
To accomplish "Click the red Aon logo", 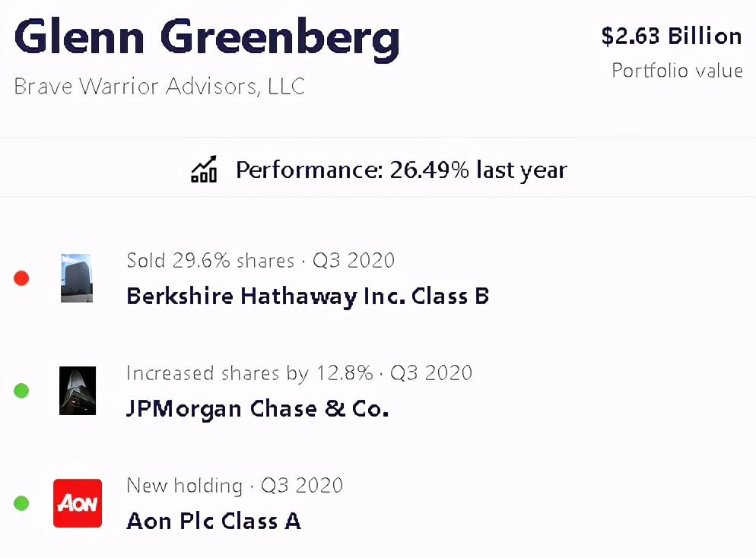I will 77,503.
